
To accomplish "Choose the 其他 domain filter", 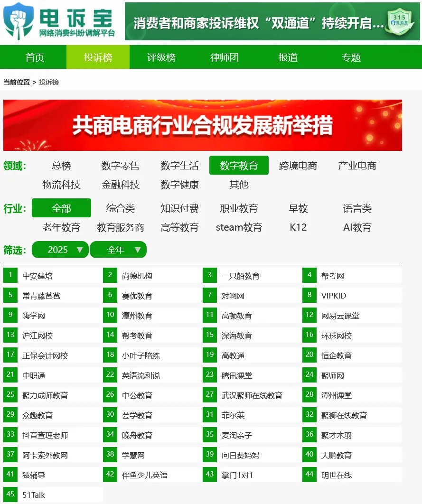I will click(x=239, y=185).
